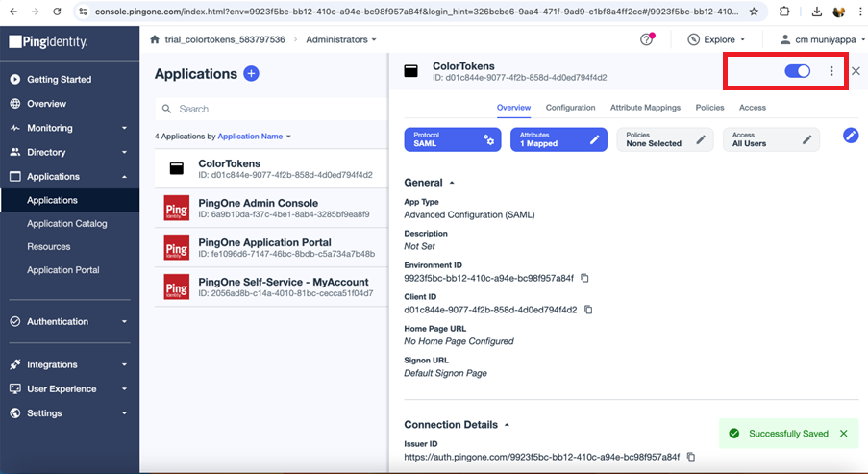
Task: Open Application Catalog in sidebar
Action: click(67, 223)
